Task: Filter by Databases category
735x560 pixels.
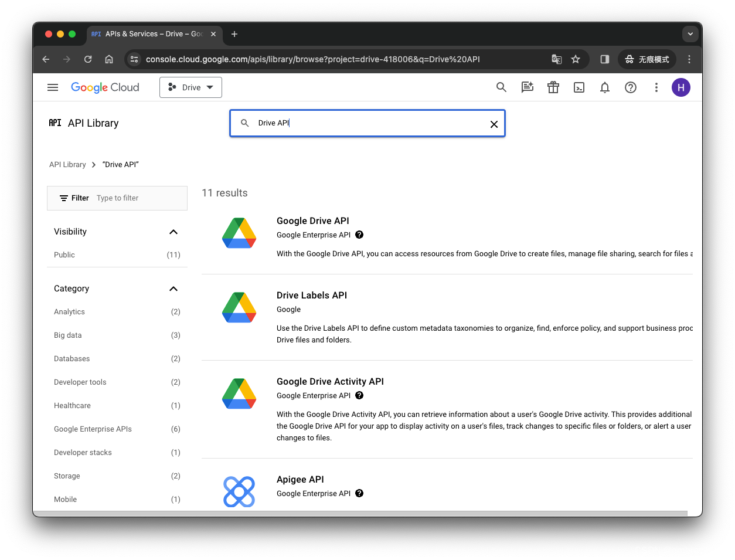Action: (x=117, y=359)
